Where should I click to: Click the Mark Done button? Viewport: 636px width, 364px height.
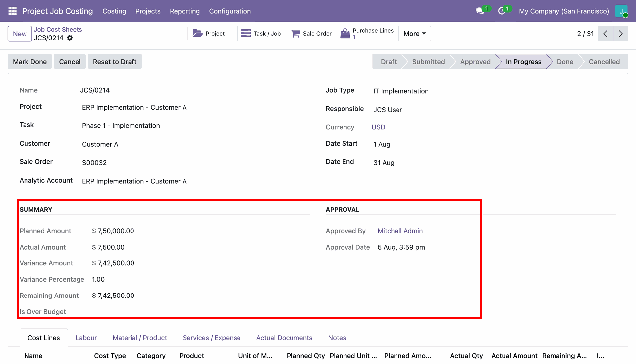30,62
